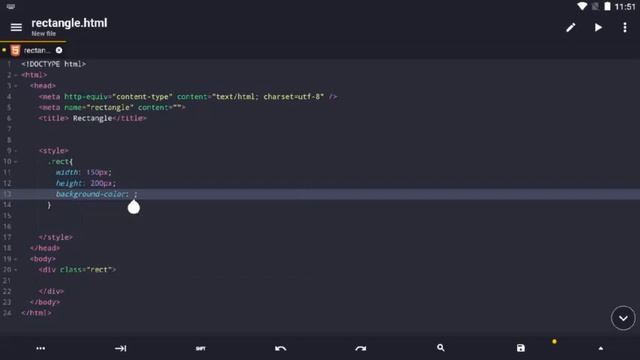
Task: Click the closing /div tag line
Action: (51, 291)
